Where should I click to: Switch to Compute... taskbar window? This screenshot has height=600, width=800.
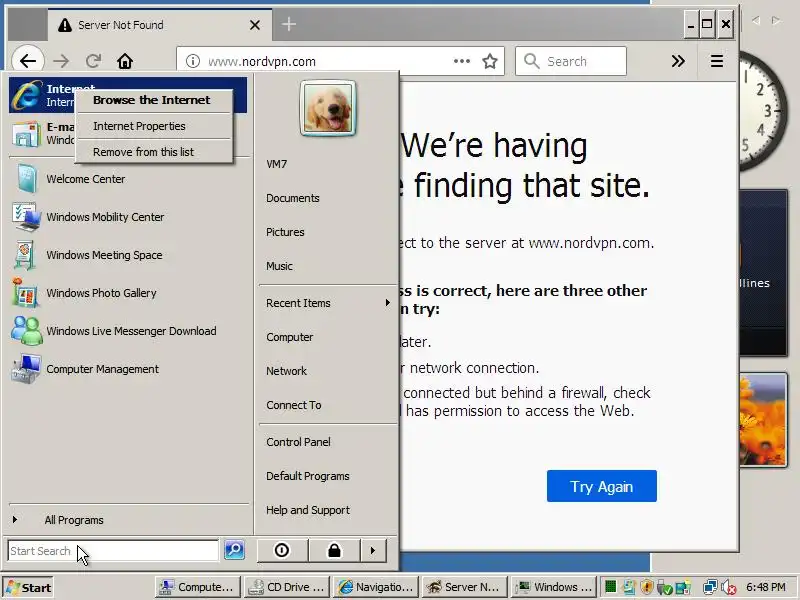(x=197, y=587)
